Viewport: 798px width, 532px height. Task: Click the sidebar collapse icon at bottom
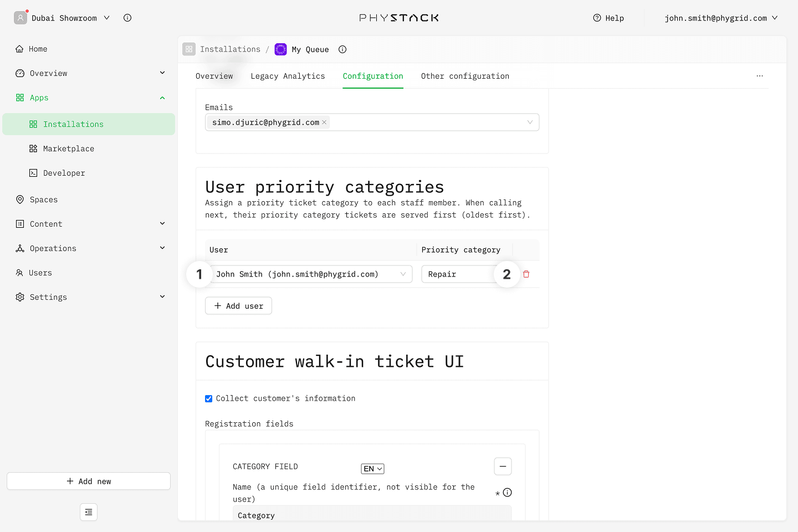coord(89,512)
